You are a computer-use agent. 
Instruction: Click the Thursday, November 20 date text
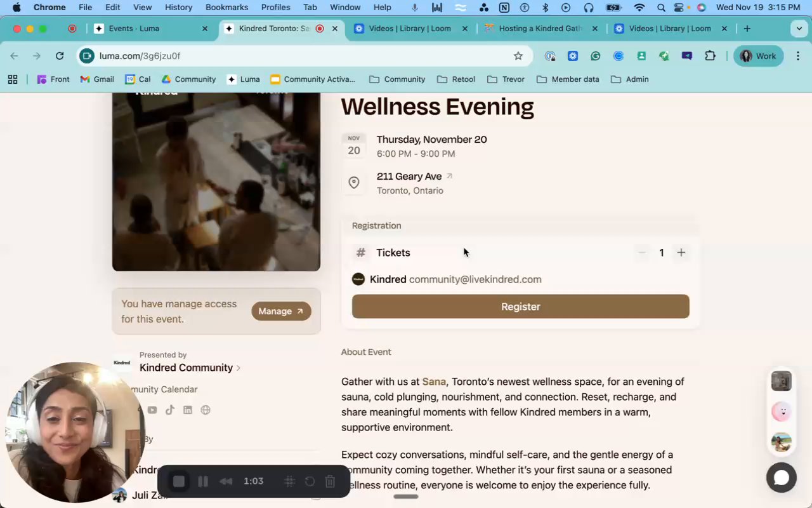click(x=432, y=140)
